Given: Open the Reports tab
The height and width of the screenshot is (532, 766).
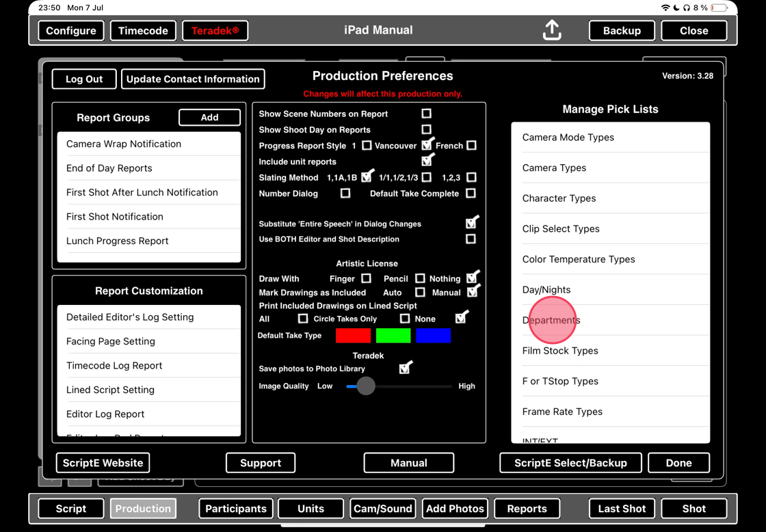Looking at the screenshot, I should click(x=527, y=509).
